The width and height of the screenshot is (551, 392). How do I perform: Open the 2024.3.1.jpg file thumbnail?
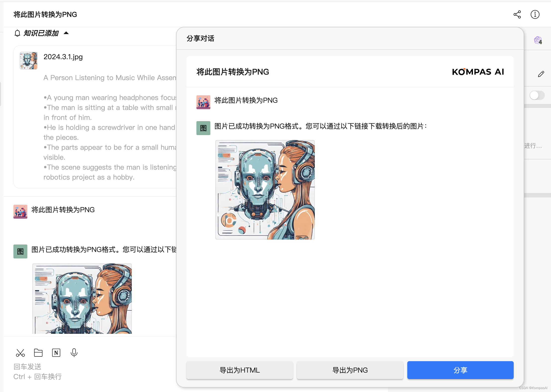tap(29, 60)
